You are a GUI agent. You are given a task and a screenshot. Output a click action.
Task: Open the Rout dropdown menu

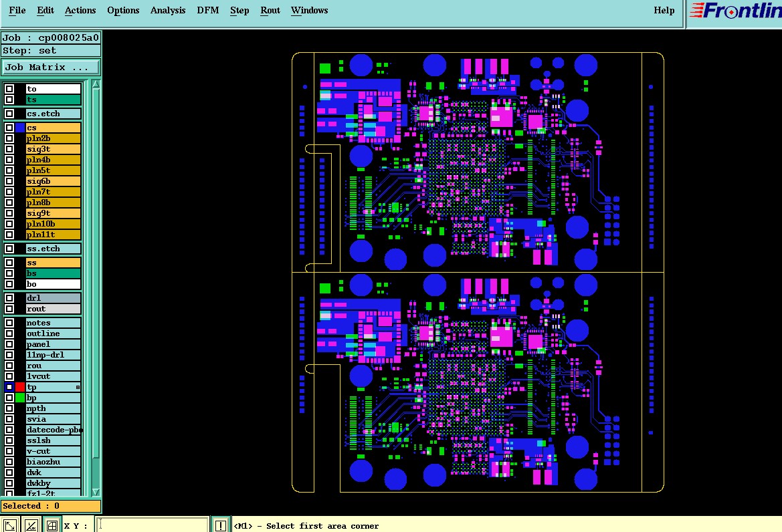point(270,11)
